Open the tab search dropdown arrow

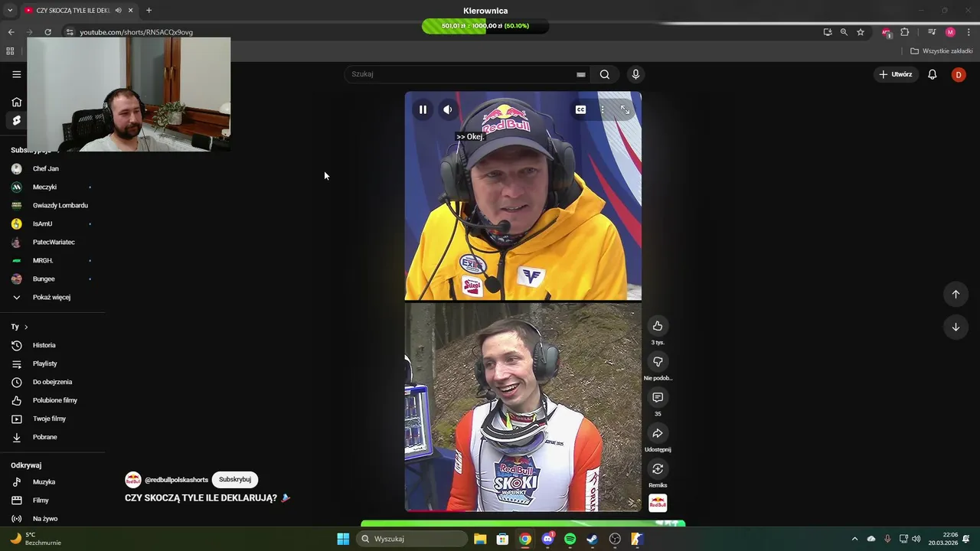pos(10,10)
